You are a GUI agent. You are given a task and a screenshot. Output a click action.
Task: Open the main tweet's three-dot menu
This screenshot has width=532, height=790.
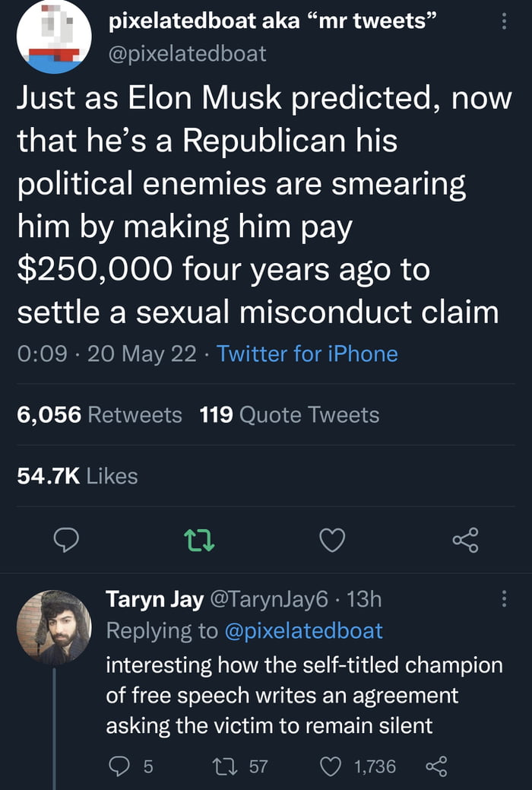[502, 22]
